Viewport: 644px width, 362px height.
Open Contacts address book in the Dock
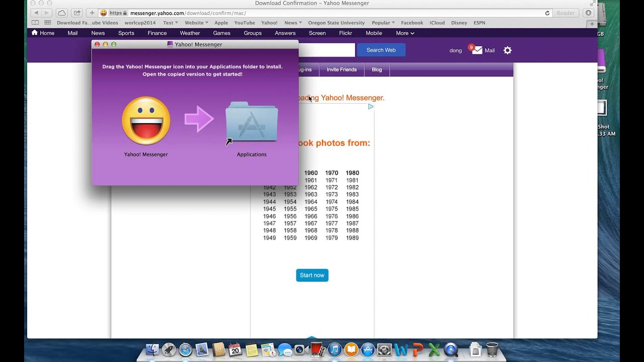(x=218, y=349)
